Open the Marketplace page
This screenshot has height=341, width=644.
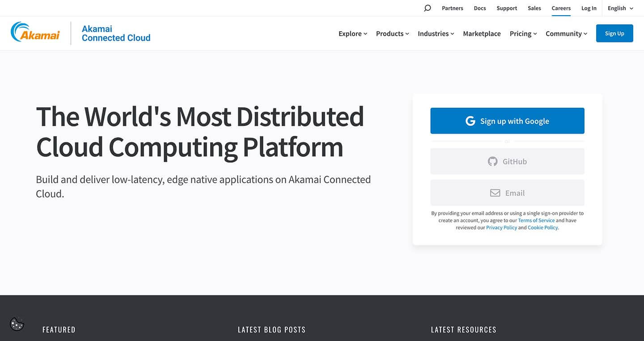tap(482, 34)
